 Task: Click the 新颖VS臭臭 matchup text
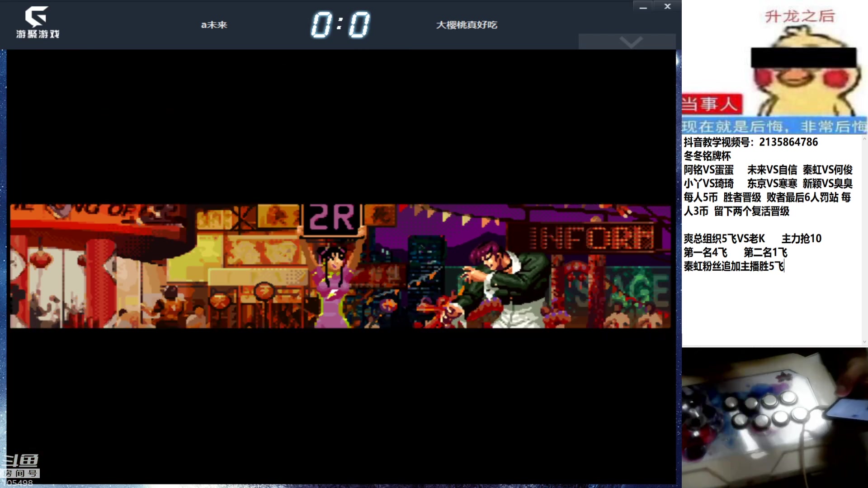(x=827, y=184)
